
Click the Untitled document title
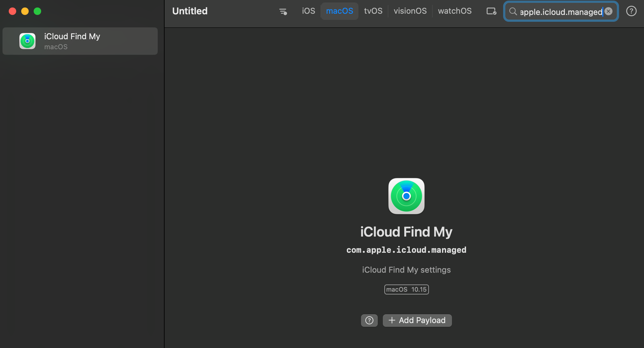tap(190, 11)
